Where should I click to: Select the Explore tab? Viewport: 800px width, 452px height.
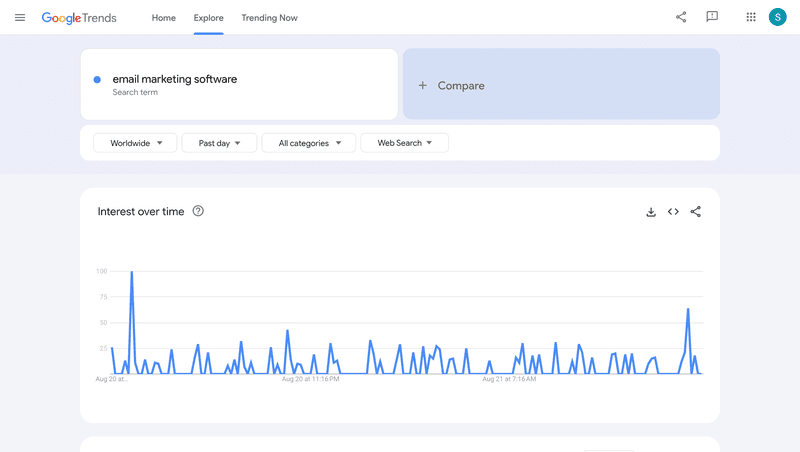click(209, 18)
